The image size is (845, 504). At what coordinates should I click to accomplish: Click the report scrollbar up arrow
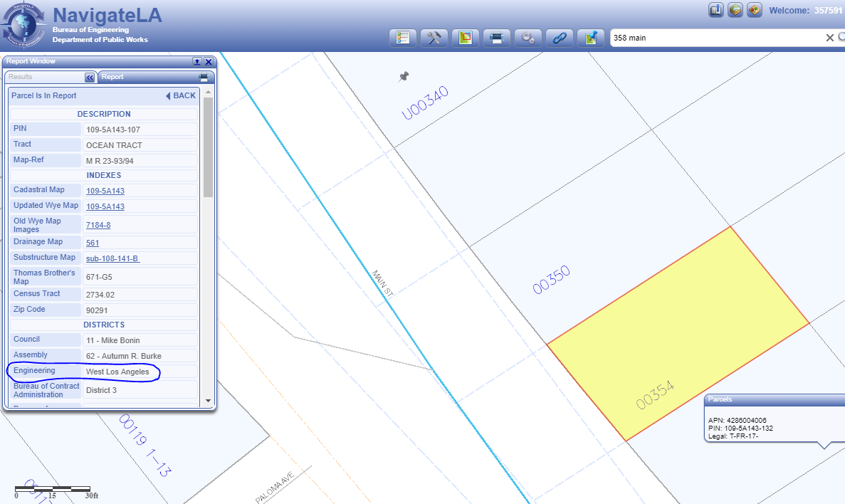209,92
